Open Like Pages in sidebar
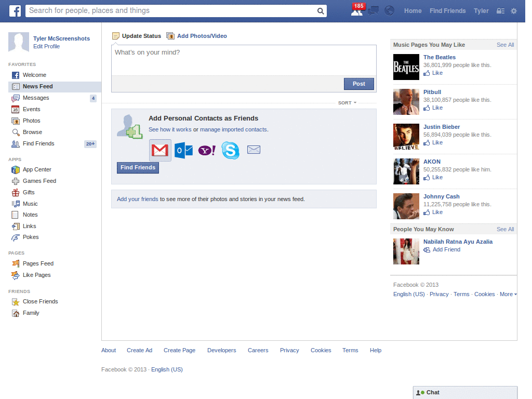Viewport: 532px width, 399px height. pos(37,275)
